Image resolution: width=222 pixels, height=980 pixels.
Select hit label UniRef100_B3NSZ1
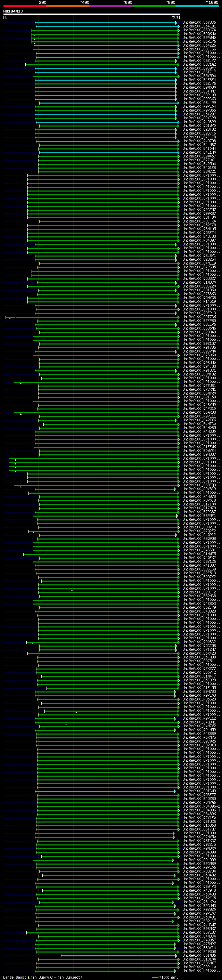[x=199, y=172]
